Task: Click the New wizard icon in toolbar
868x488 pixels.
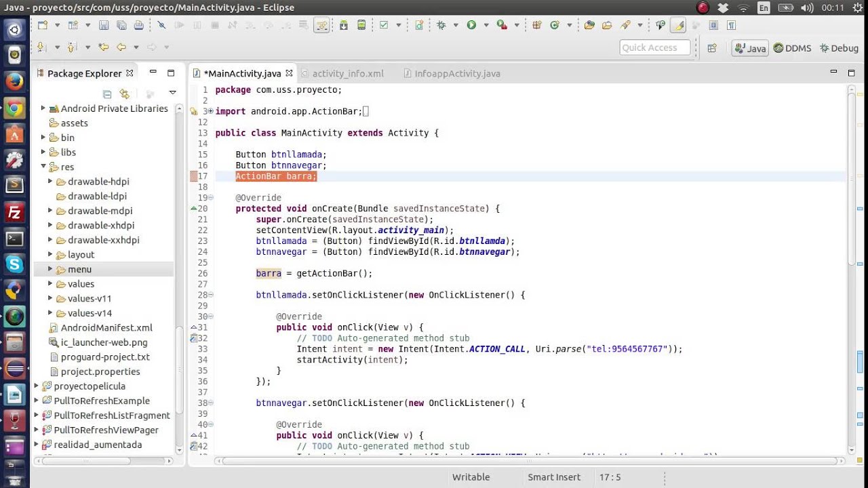Action: coord(42,25)
